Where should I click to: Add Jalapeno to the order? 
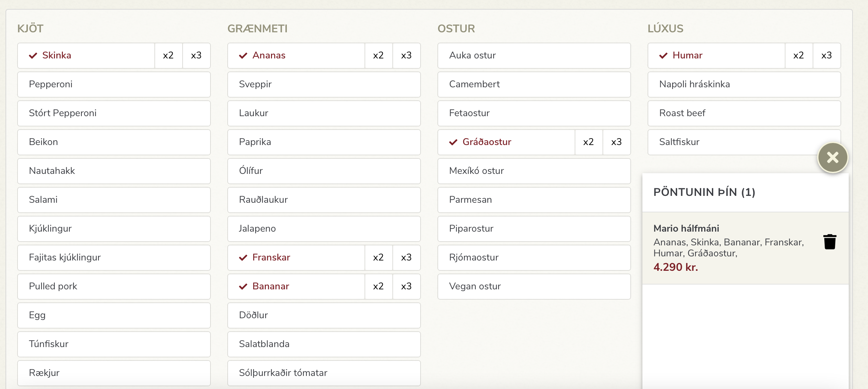[x=324, y=229]
